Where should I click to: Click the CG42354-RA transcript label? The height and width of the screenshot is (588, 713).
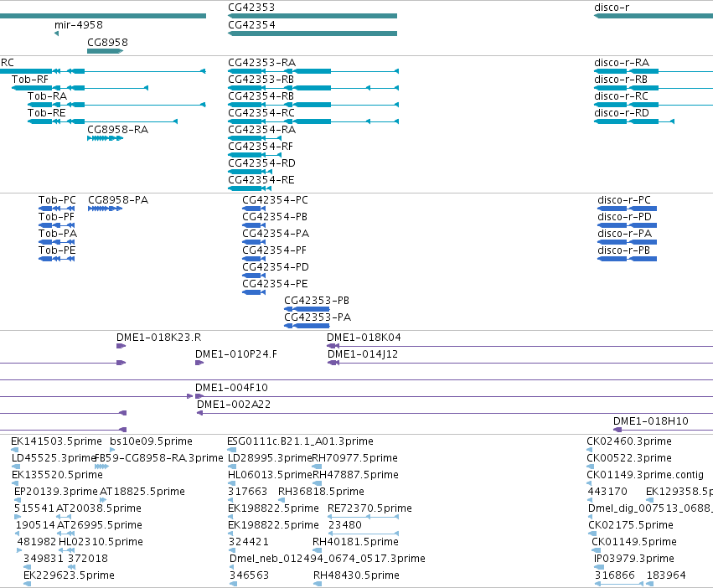point(262,130)
